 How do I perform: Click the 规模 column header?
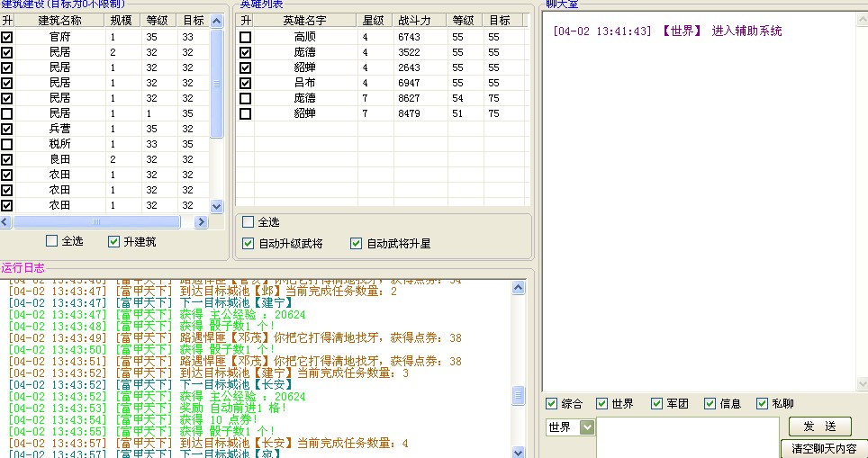(x=122, y=21)
